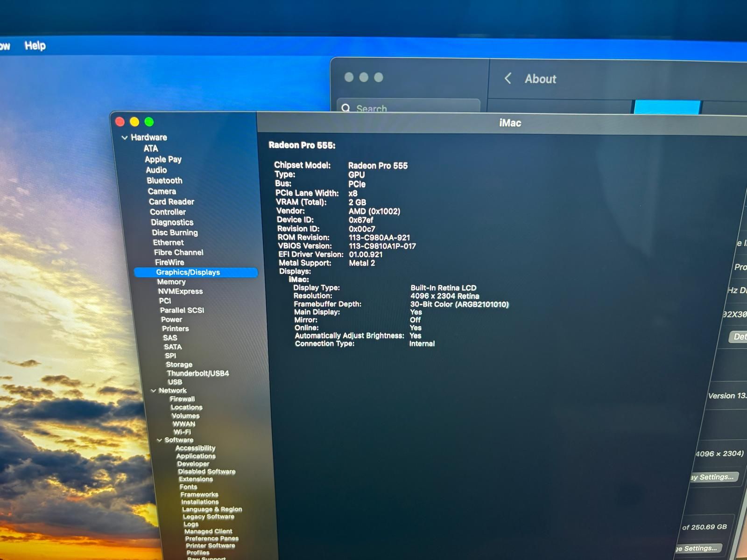The width and height of the screenshot is (747, 560).
Task: Select Disc Burning in the sidebar
Action: (x=175, y=232)
